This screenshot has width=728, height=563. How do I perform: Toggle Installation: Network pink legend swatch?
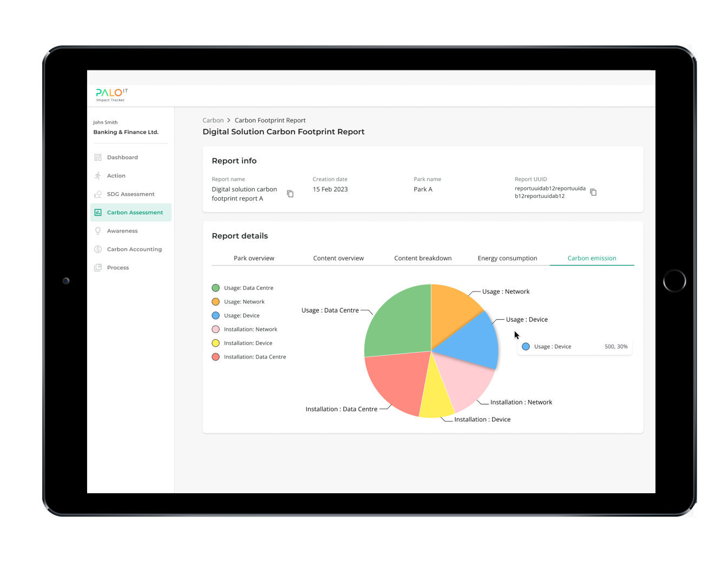[215, 329]
